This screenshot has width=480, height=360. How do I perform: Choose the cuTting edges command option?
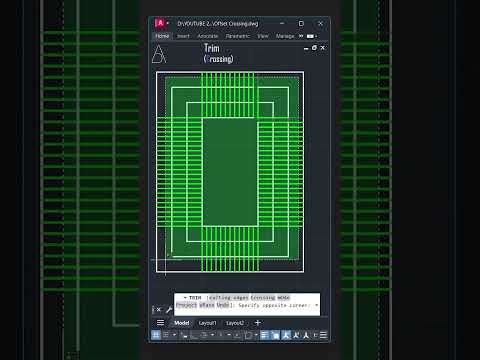point(229,297)
